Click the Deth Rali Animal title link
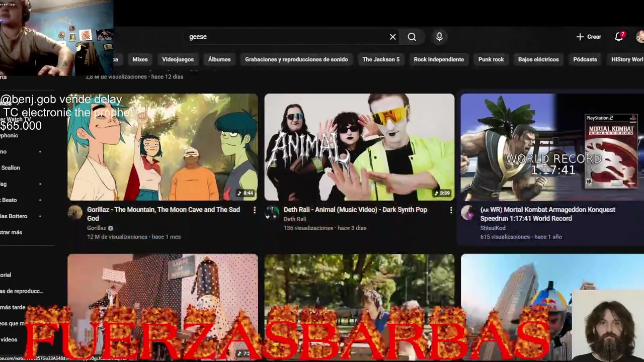The image size is (644, 362). (355, 210)
